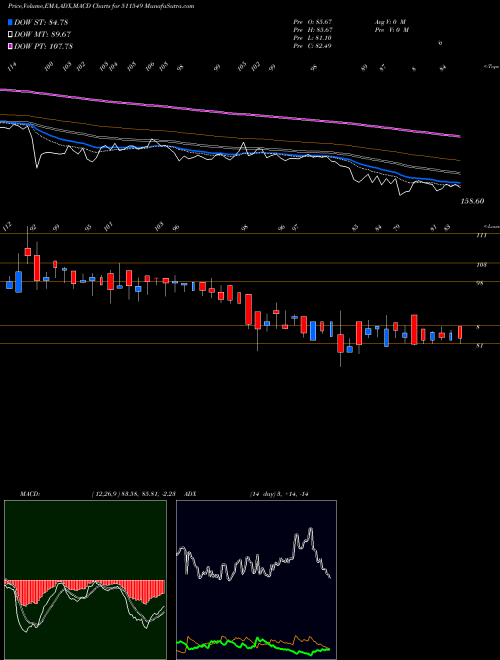Viewport: 500px width, 660px height.
Task: Click the 98 price axis label
Action: click(479, 283)
